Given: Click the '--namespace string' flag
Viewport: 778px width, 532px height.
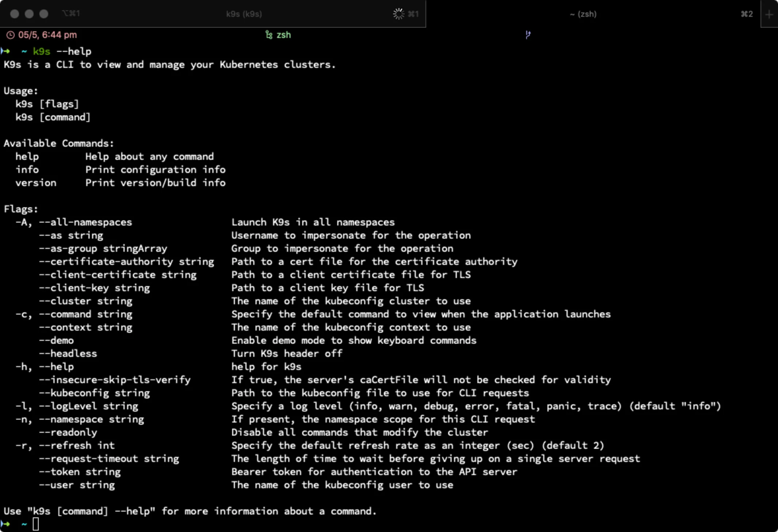Looking at the screenshot, I should click(x=91, y=419).
